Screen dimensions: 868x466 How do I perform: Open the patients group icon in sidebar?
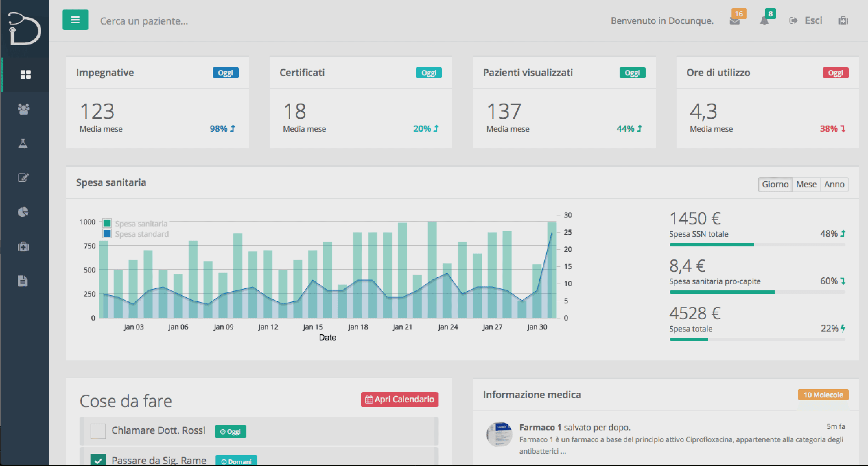[23, 109]
